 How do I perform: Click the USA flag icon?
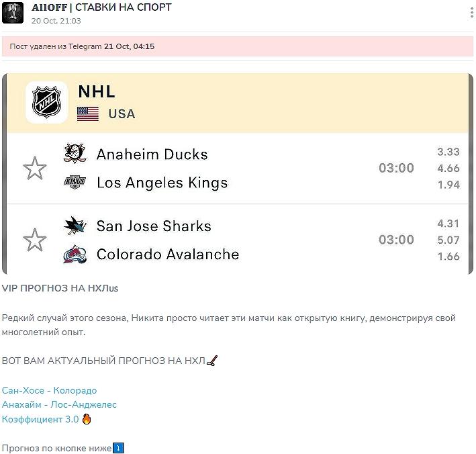coord(88,113)
